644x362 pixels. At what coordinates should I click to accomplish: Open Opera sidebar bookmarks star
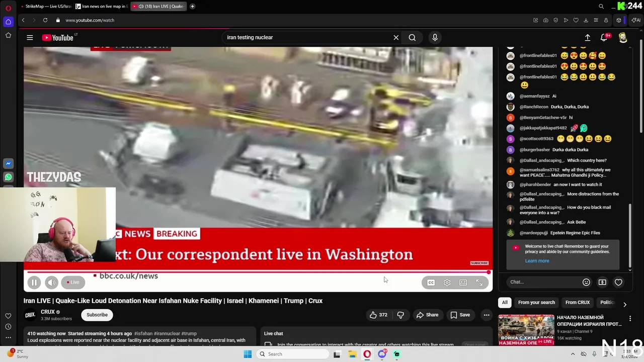tap(8, 36)
